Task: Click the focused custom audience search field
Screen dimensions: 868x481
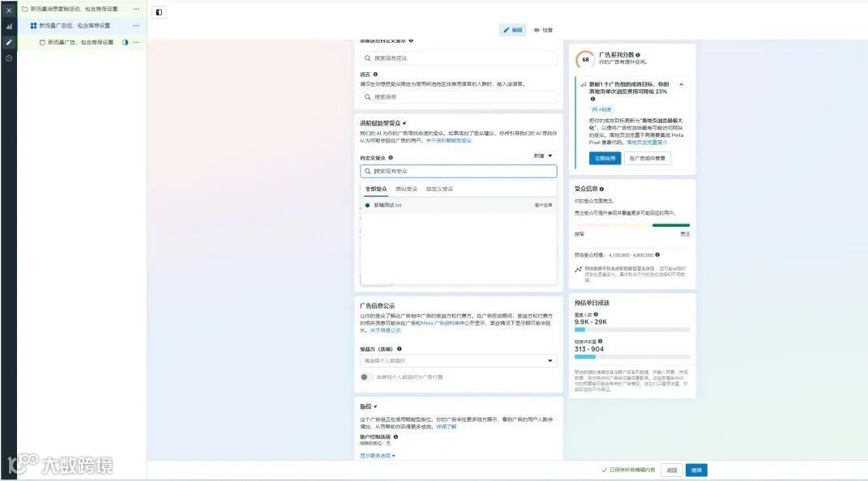Action: tap(459, 172)
